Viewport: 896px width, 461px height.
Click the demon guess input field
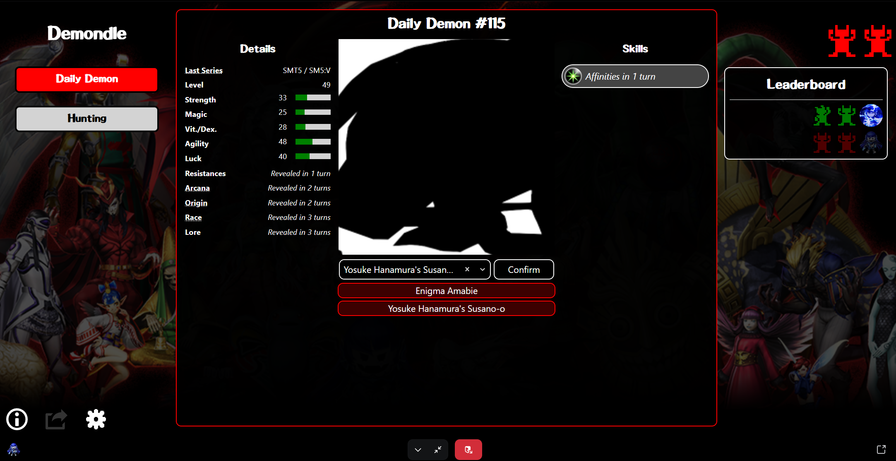pyautogui.click(x=414, y=269)
